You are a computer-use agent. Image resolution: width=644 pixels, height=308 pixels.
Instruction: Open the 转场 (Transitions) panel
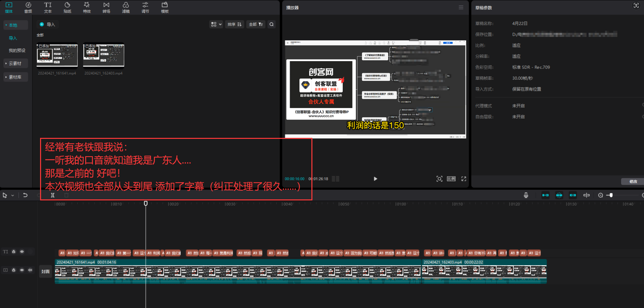point(106,7)
